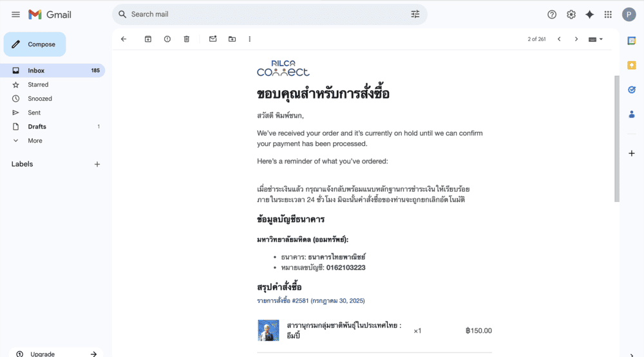Go to the older email
Viewport: 644px width, 357px height.
(576, 39)
